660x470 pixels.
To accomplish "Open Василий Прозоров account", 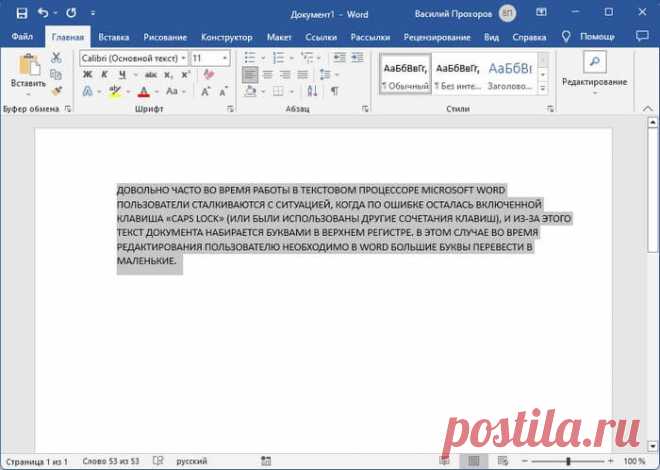I will coord(465,14).
